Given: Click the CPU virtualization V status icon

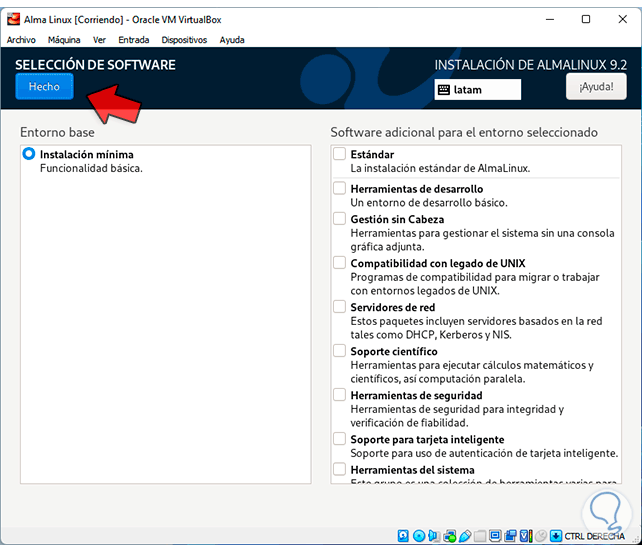Looking at the screenshot, I should pyautogui.click(x=526, y=536).
